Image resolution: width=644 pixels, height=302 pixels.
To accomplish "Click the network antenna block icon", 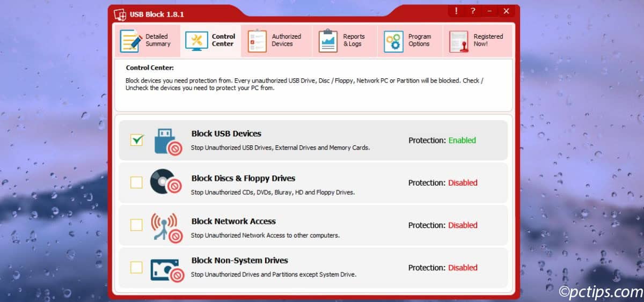I will (x=166, y=227).
